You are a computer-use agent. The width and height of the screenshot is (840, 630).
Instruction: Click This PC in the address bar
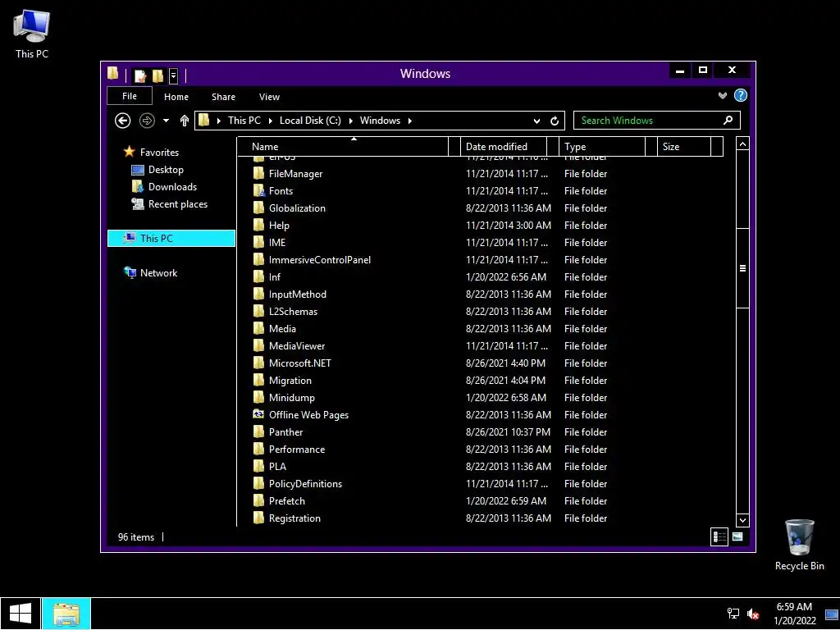tap(244, 121)
